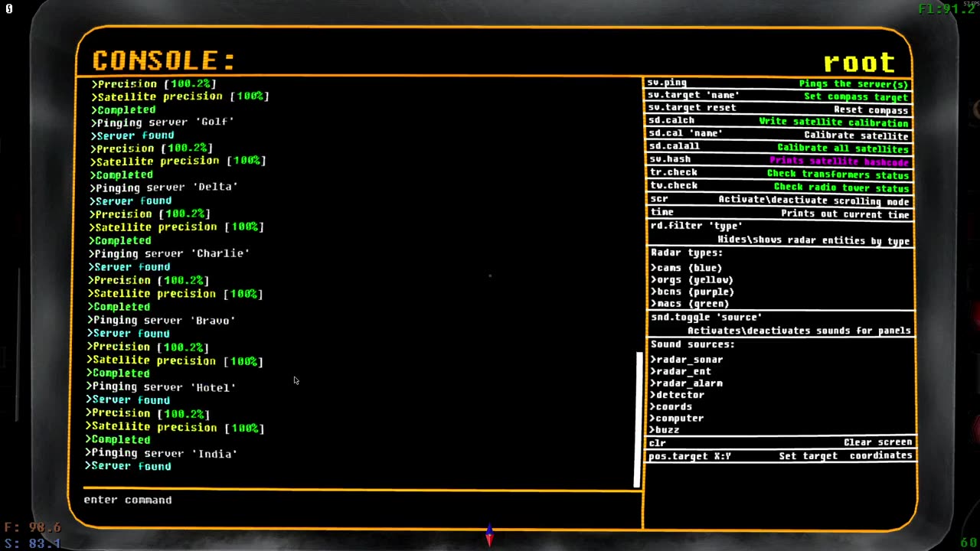
Task: Click the 'CONSOLE:' title heading
Action: click(163, 60)
